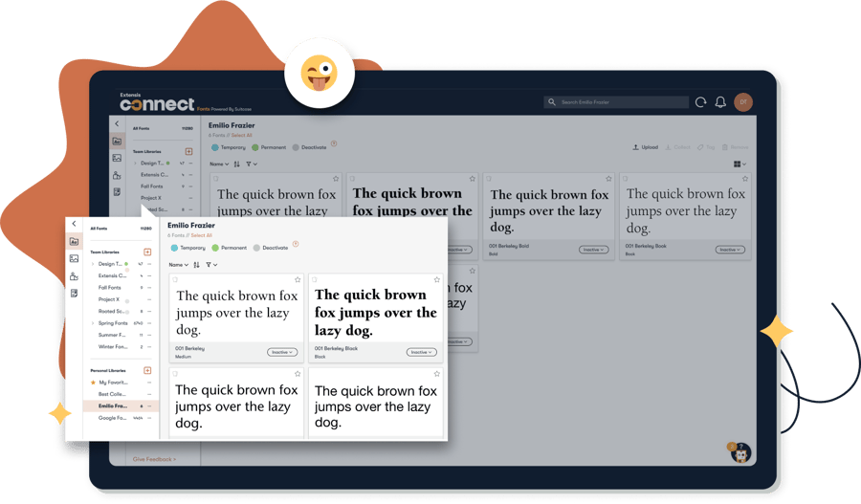The image size is (861, 504).
Task: Click Select All in the dimmed background window
Action: coord(242,135)
